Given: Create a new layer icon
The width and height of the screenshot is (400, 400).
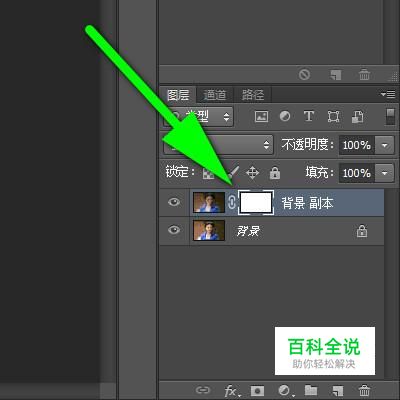Looking at the screenshot, I should [x=337, y=390].
